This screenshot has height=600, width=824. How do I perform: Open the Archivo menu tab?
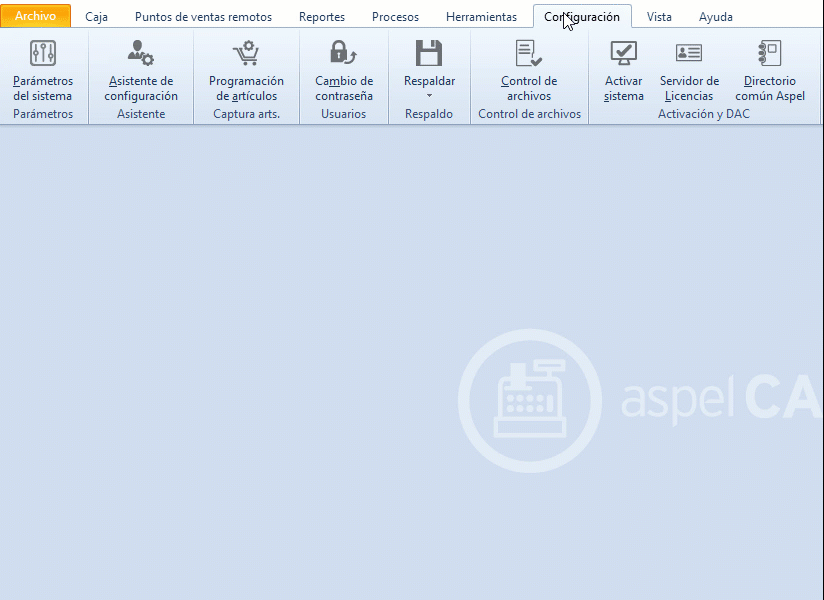point(36,16)
